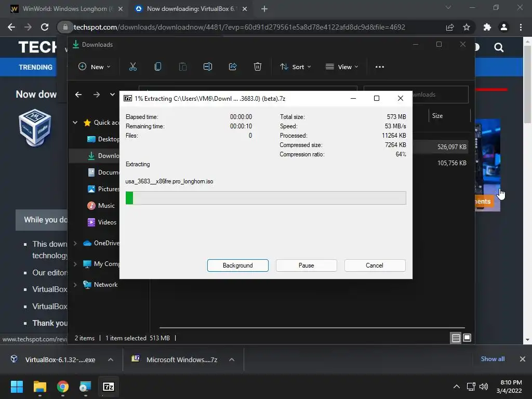Switch to large thumbnails view icon in status bar
Image resolution: width=532 pixels, height=399 pixels.
467,338
